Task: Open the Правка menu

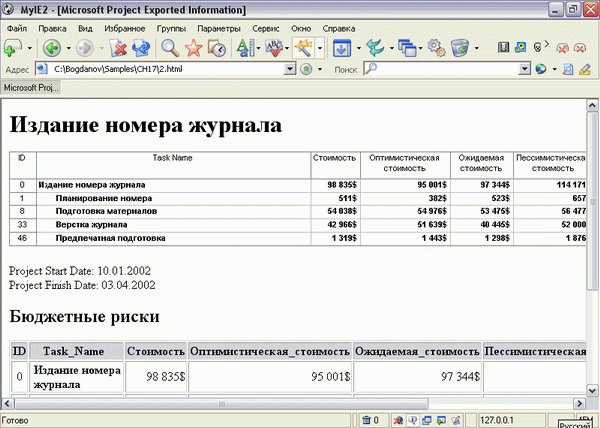Action: click(52, 29)
